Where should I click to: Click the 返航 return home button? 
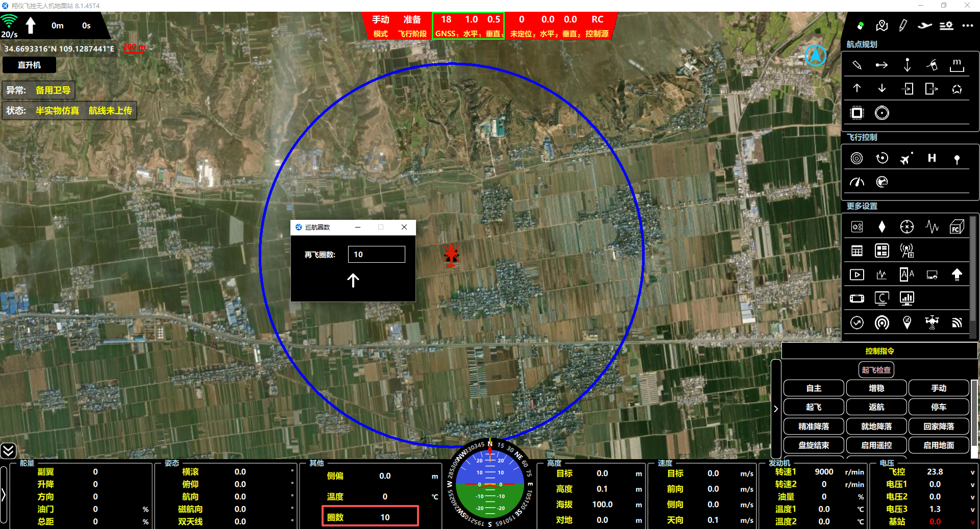click(x=876, y=407)
